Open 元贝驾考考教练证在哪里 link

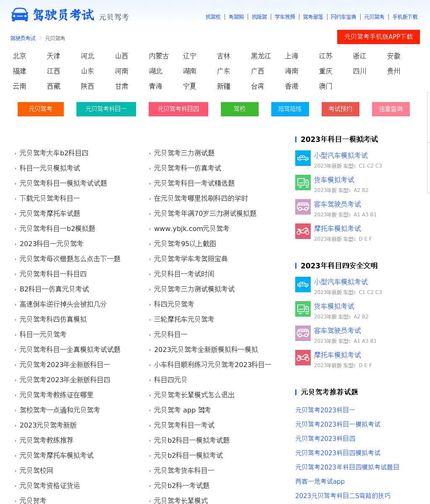coord(56,395)
